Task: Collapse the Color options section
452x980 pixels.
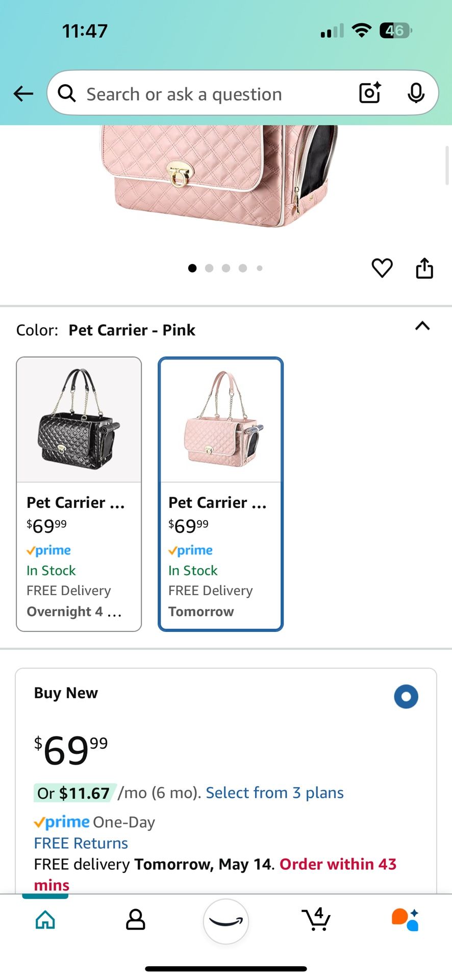Action: click(422, 326)
